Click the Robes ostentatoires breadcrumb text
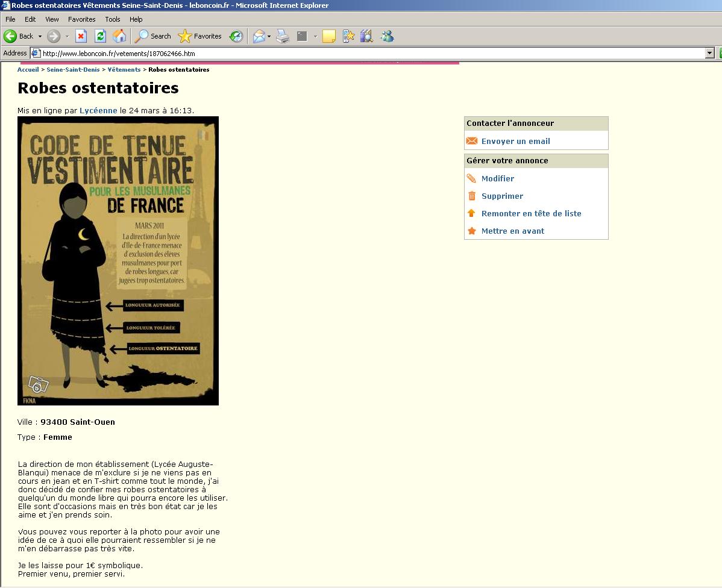Screen dimensions: 722x588 [178, 69]
